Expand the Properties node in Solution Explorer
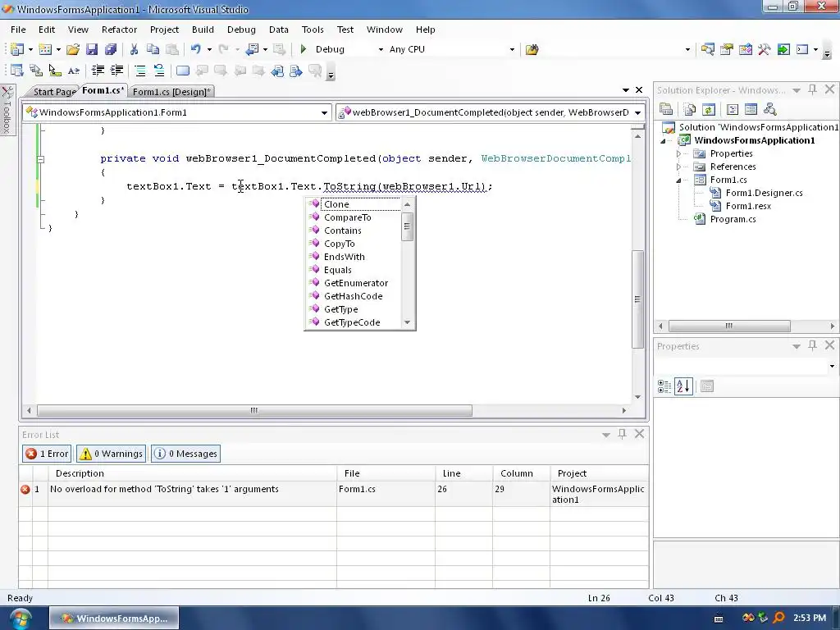The width and height of the screenshot is (840, 630). (x=678, y=153)
